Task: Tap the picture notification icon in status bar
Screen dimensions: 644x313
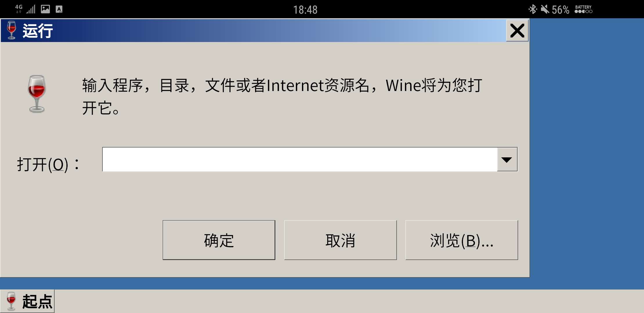Action: tap(45, 9)
